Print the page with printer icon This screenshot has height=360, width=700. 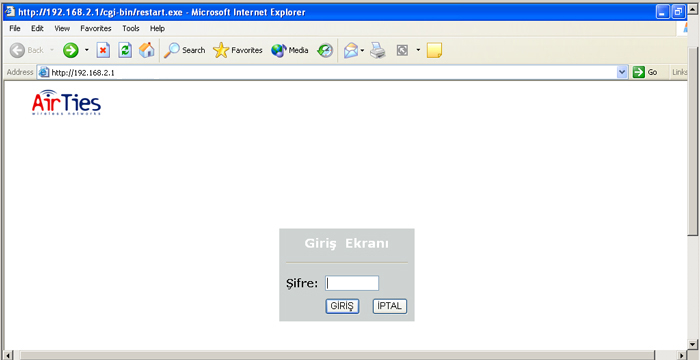378,50
